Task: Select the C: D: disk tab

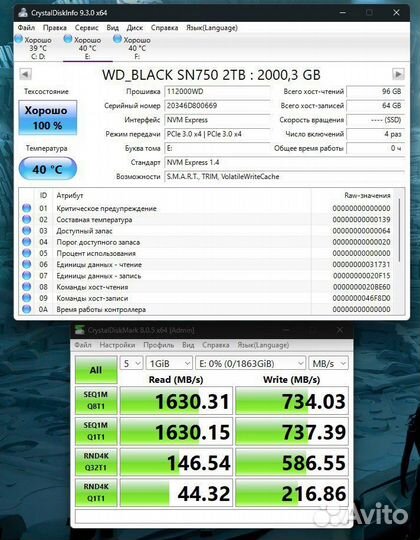Action: click(x=38, y=48)
